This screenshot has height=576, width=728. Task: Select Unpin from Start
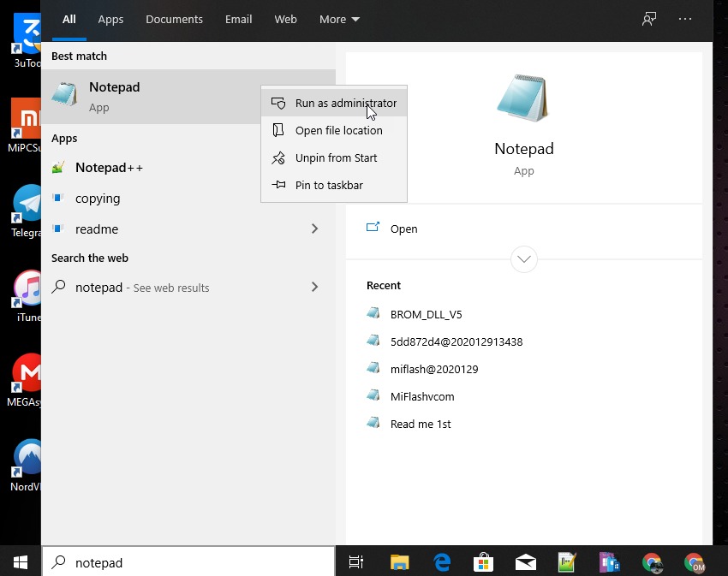point(334,157)
